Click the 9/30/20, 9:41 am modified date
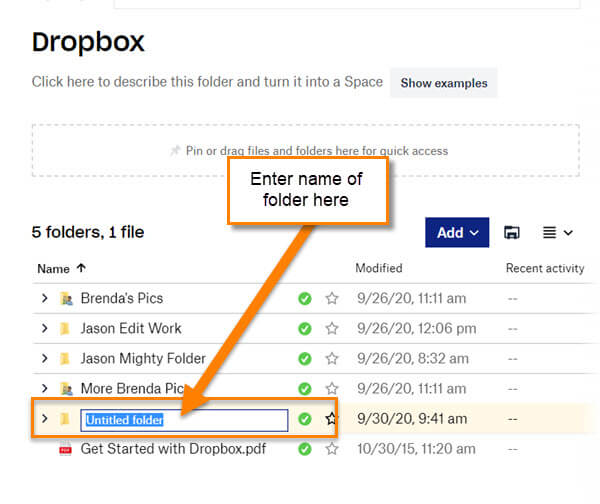Viewport: 600px width, 504px height. (x=412, y=419)
